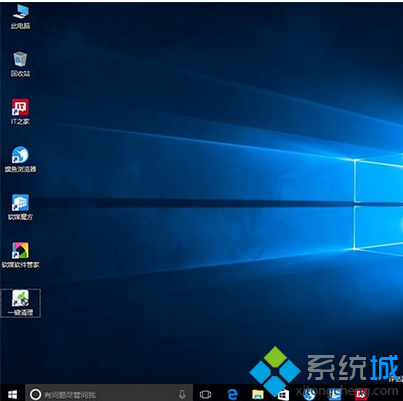Open the Windows Start menu
This screenshot has height=401, width=403.
12,394
